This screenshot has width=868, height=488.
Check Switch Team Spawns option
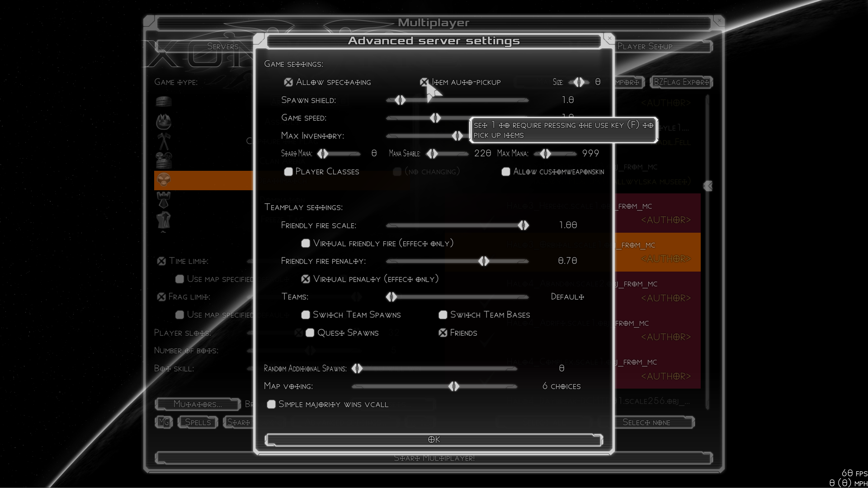coord(306,315)
